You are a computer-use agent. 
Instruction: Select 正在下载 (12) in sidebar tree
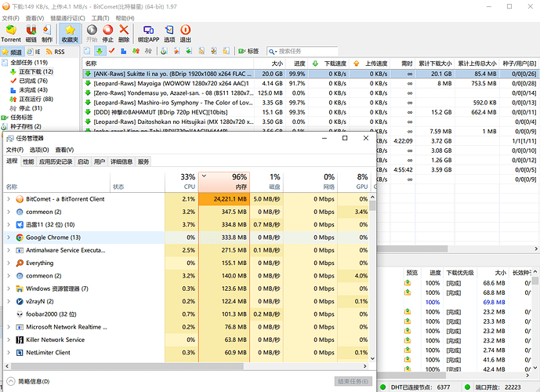[36, 71]
